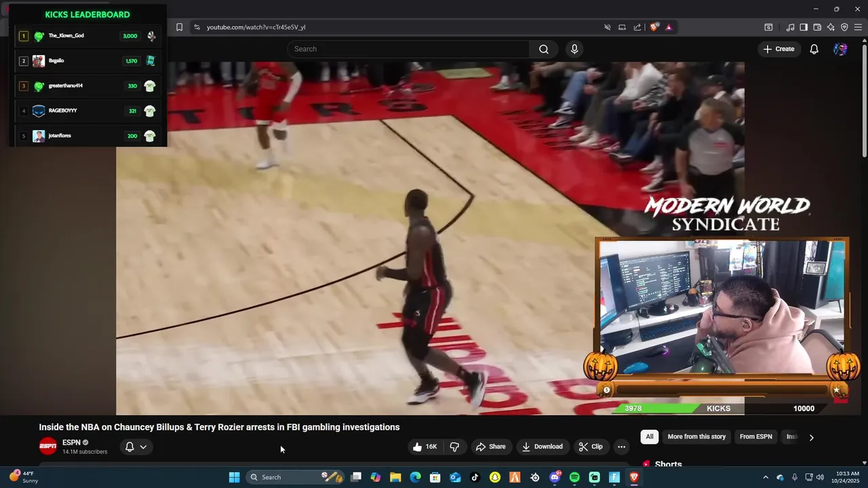The height and width of the screenshot is (488, 868).
Task: Open the browser hamburger menu
Action: pos(858,27)
